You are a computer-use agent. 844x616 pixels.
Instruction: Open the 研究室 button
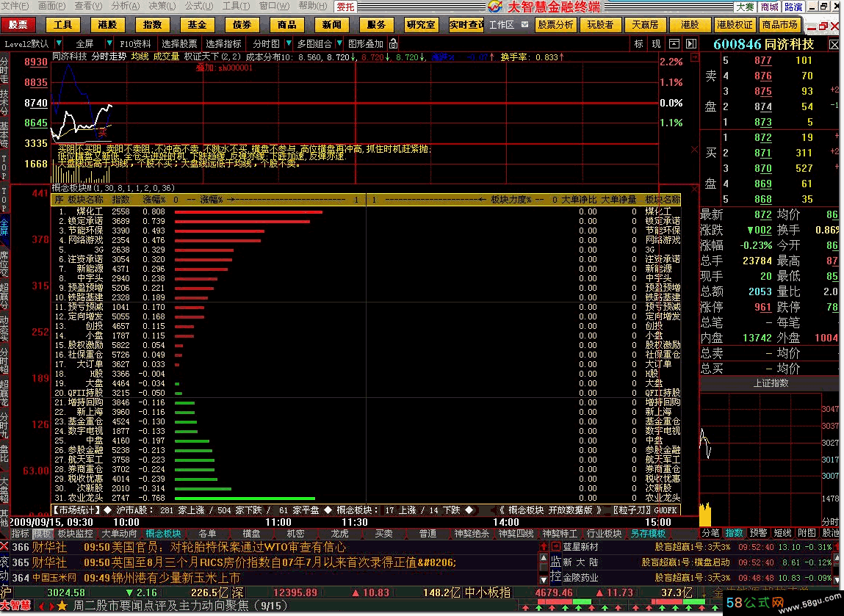click(421, 25)
